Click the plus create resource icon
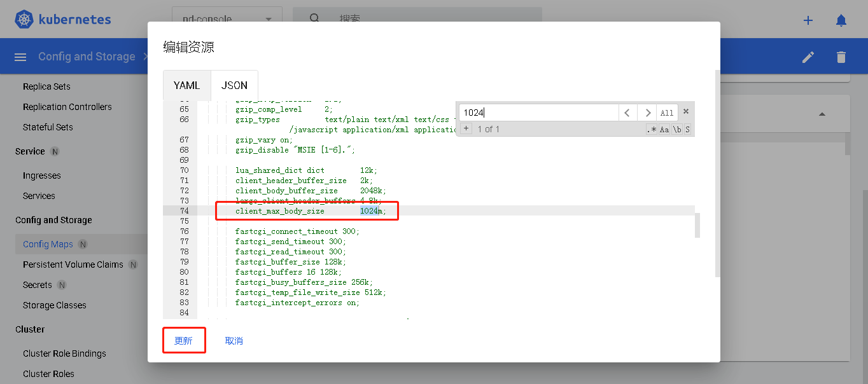The image size is (868, 384). (x=808, y=20)
